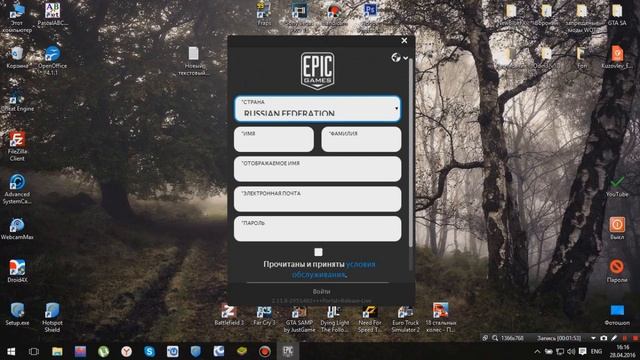The width and height of the screenshot is (640, 360).
Task: Launch the Battlefield 3 shortcut
Action: point(229,314)
